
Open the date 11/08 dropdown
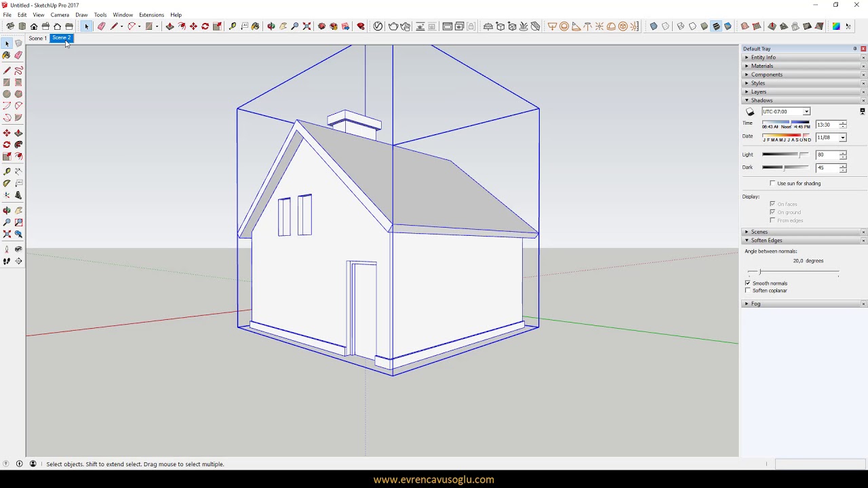tap(843, 138)
